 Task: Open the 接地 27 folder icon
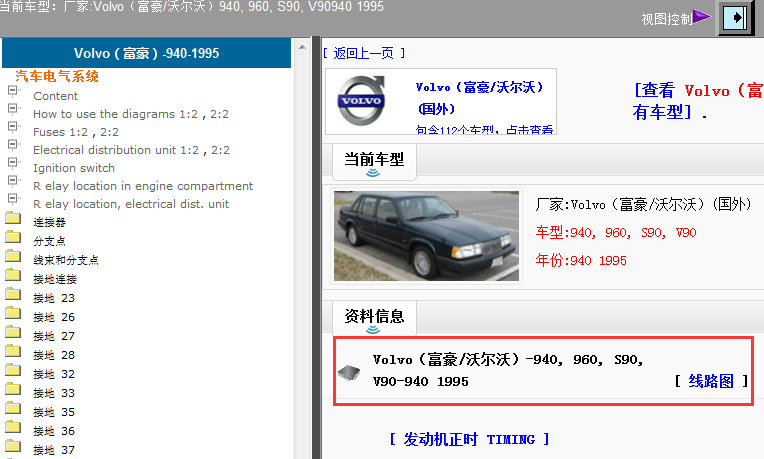[13, 332]
